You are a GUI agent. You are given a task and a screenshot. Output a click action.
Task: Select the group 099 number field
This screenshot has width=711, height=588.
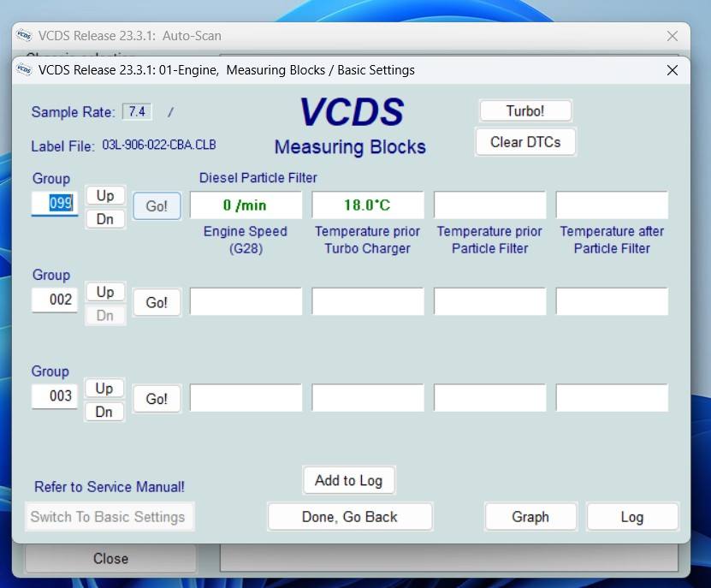(55, 203)
